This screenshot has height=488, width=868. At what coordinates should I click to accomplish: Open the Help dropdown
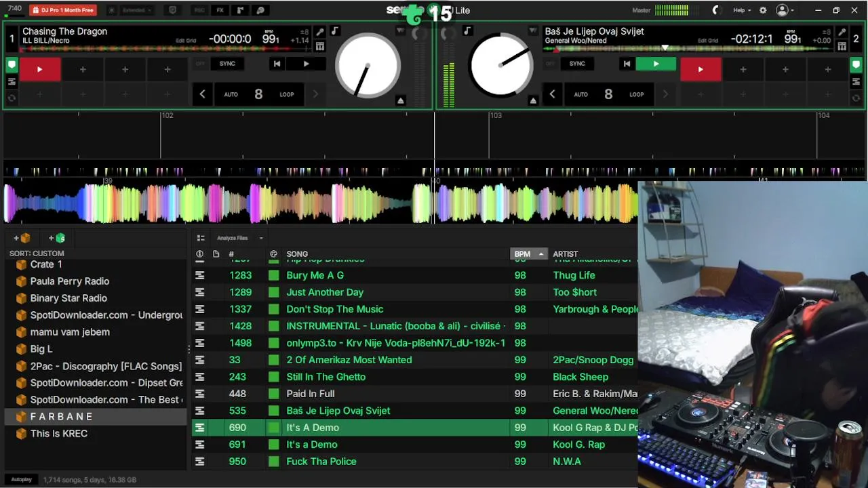[742, 10]
